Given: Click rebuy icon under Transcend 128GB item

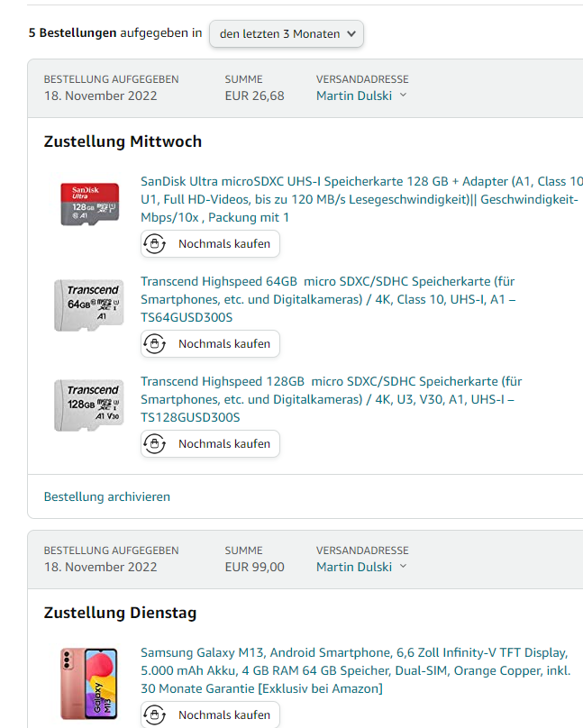Looking at the screenshot, I should pos(155,444).
